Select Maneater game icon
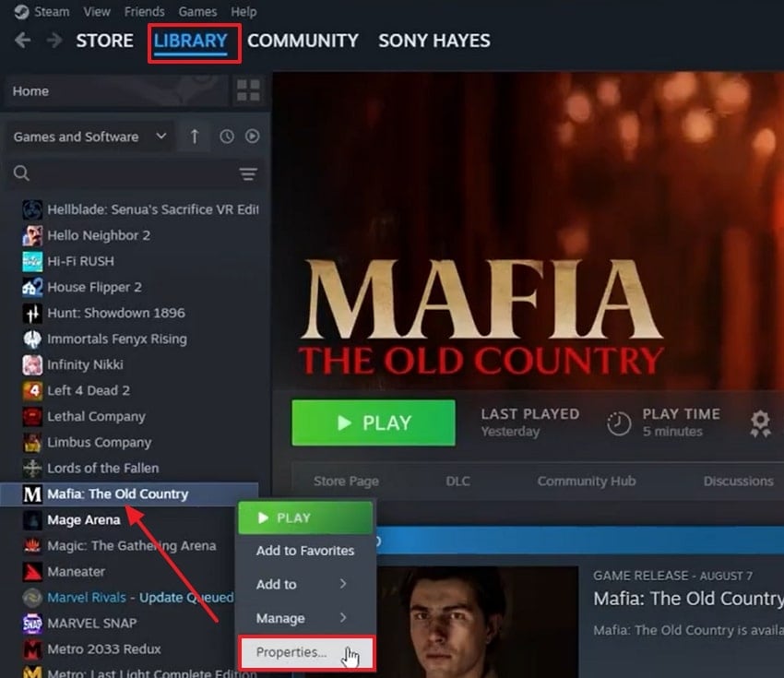The width and height of the screenshot is (784, 678). 32,572
